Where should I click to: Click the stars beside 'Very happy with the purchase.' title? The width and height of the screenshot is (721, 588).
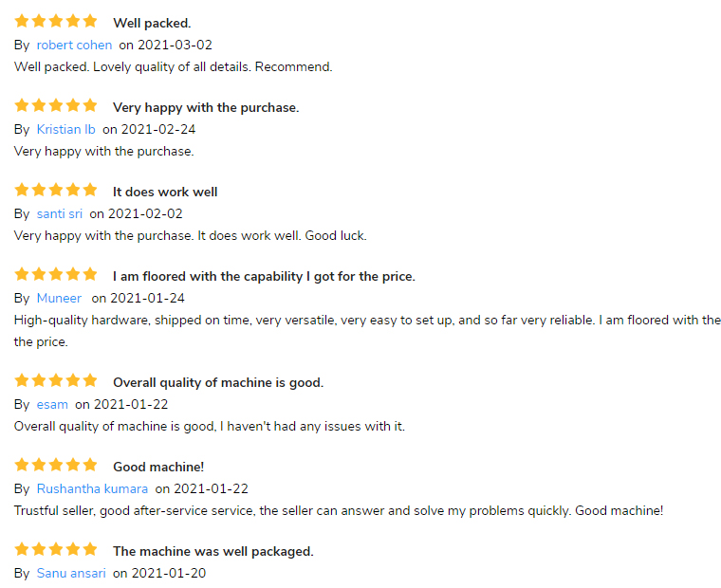point(56,106)
